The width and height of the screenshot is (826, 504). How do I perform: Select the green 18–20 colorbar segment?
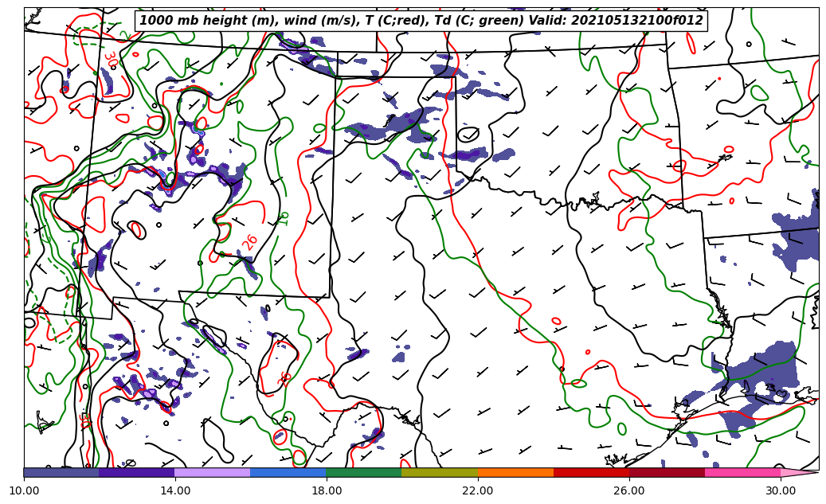coord(364,472)
